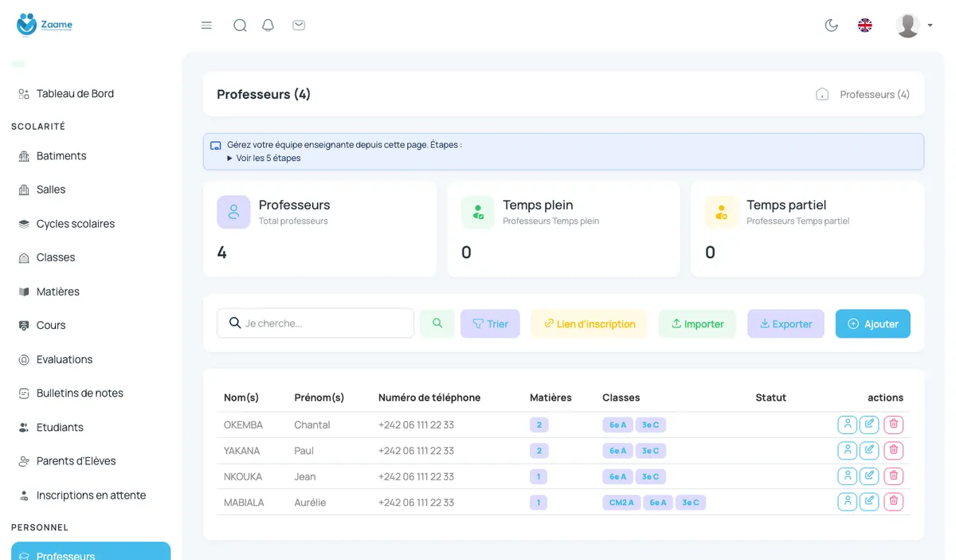This screenshot has height=560, width=956.
Task: Open the hamburger menu icon
Action: tap(206, 25)
